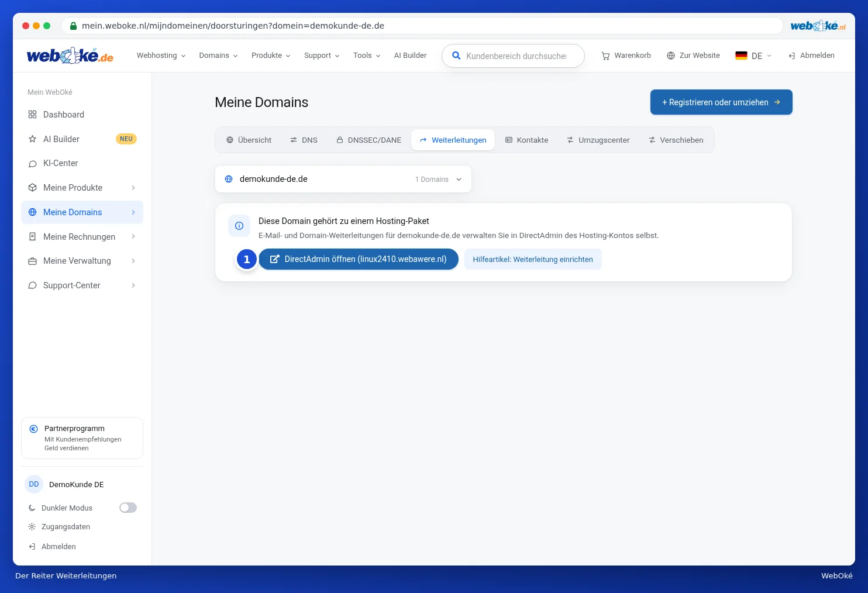Open the Tools dropdown menu
Screen dimensions: 868x593
(367, 56)
